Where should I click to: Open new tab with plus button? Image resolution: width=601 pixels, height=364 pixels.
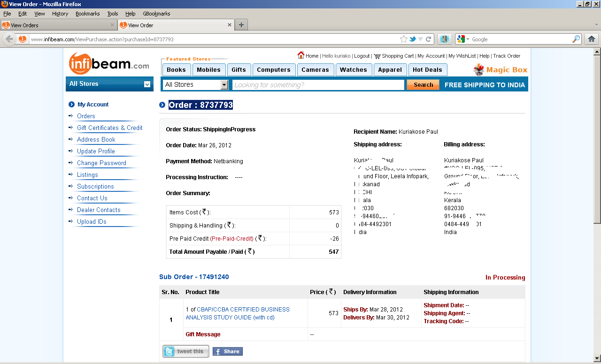click(x=241, y=25)
